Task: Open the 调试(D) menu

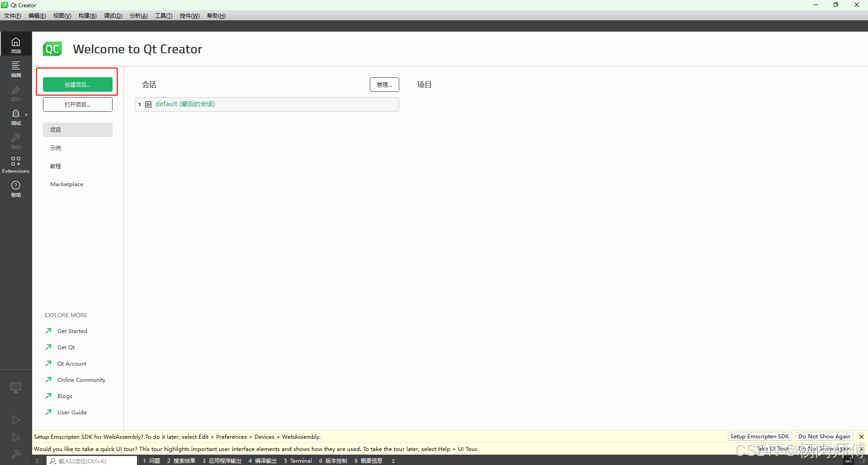Action: pos(113,16)
